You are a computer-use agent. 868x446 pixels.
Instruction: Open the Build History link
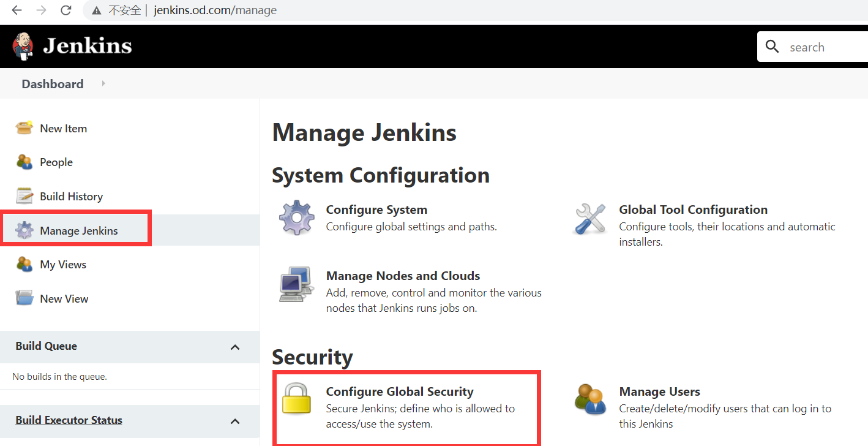72,197
